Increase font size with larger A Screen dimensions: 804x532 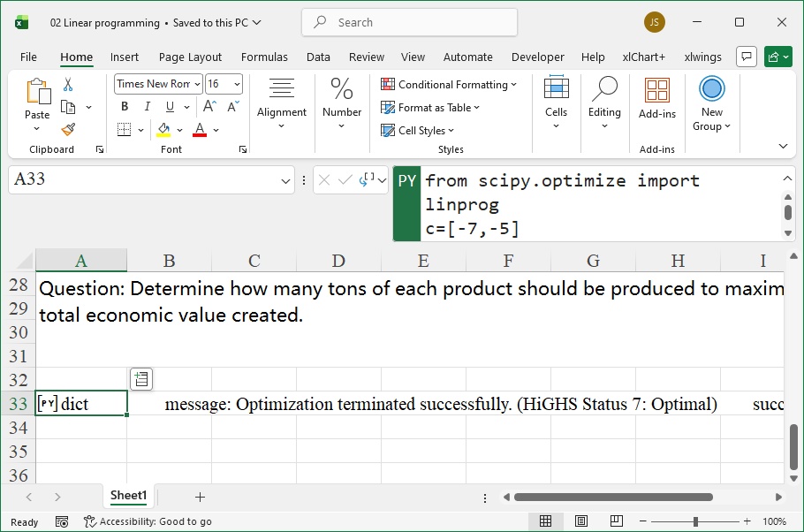tap(209, 106)
